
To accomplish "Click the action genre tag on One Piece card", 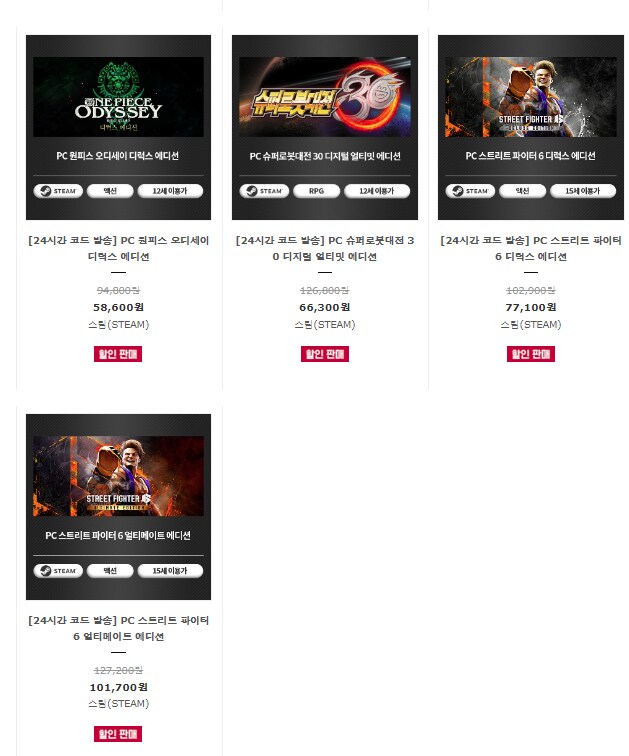I will (110, 191).
